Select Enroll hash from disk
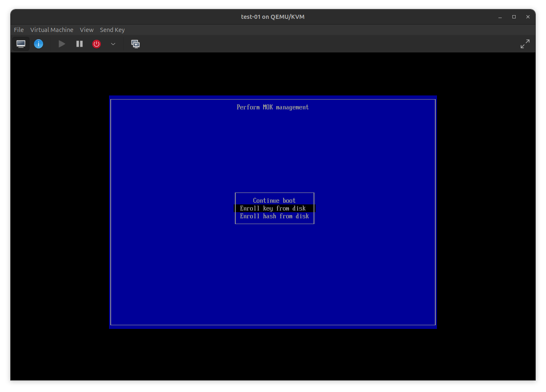This screenshot has width=546, height=392. (x=274, y=216)
